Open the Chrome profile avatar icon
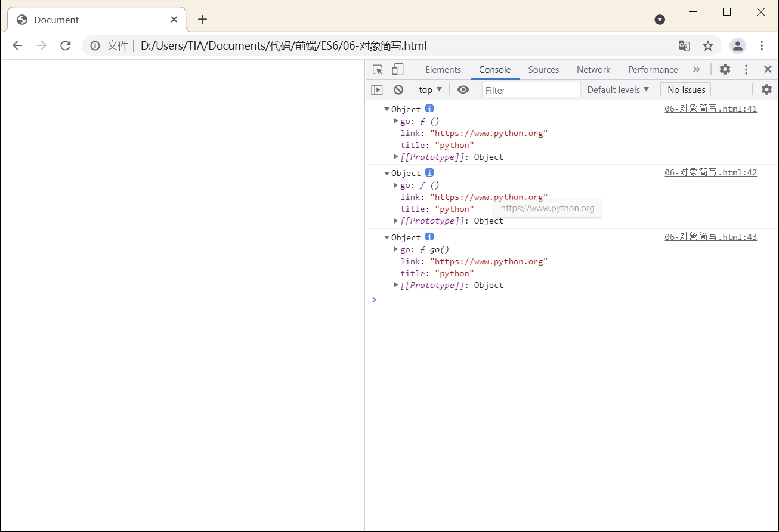 coord(738,46)
